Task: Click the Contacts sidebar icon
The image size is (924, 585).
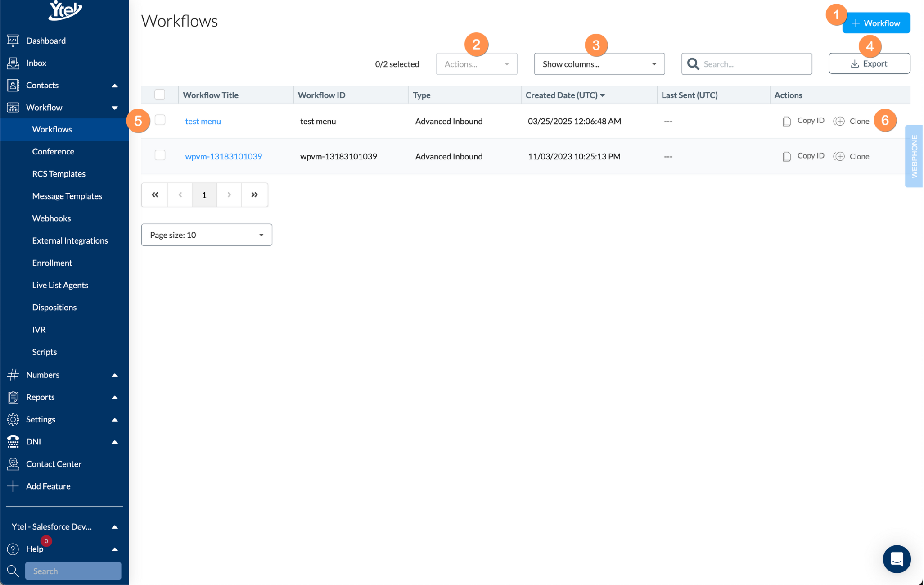Action: (13, 85)
